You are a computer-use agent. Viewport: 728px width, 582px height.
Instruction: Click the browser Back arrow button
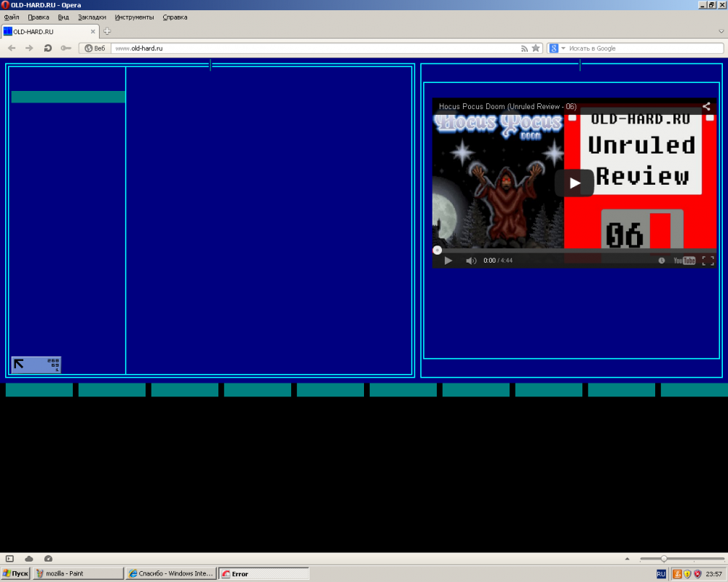click(12, 48)
